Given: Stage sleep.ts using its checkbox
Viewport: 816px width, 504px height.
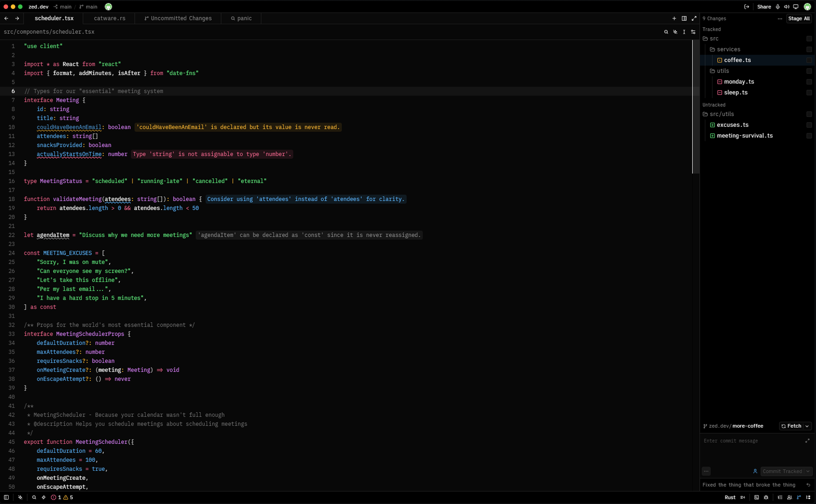Looking at the screenshot, I should 809,93.
